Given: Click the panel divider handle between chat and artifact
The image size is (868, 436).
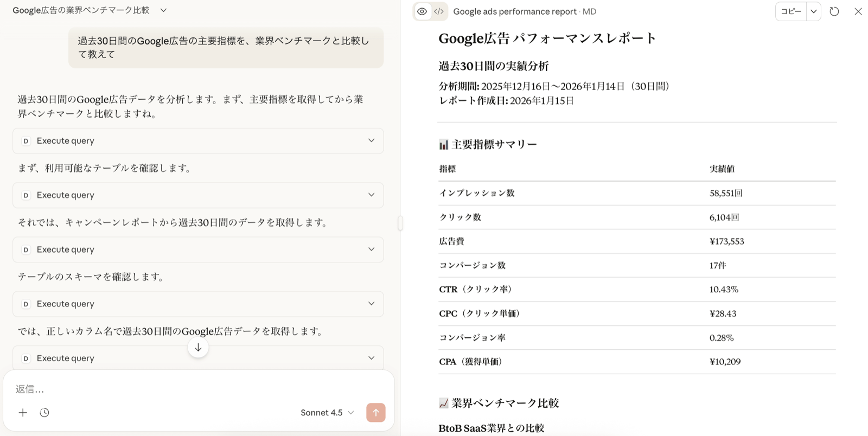Looking at the screenshot, I should tap(400, 223).
